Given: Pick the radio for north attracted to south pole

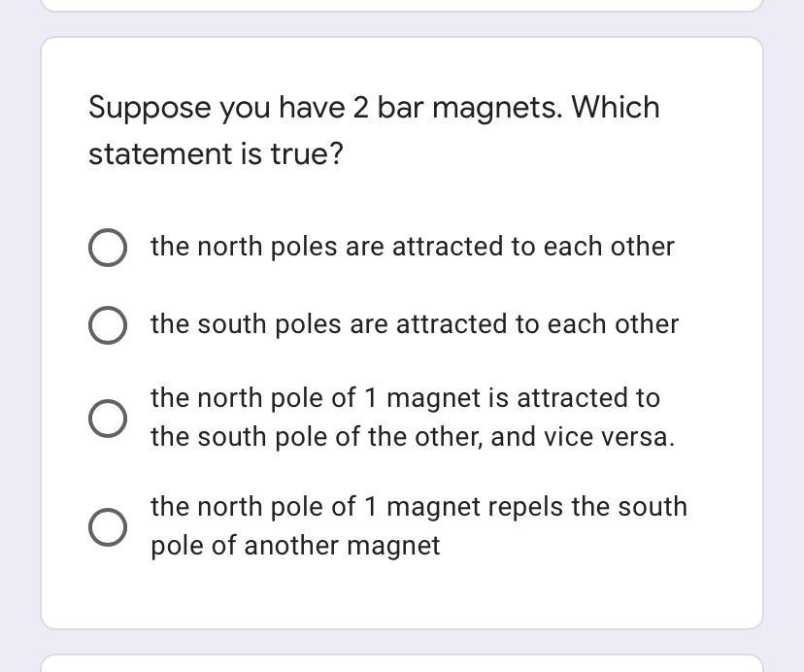Looking at the screenshot, I should tap(108, 419).
